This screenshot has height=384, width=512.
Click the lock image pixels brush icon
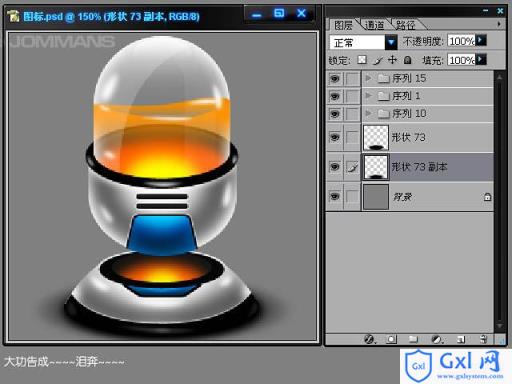coord(378,60)
